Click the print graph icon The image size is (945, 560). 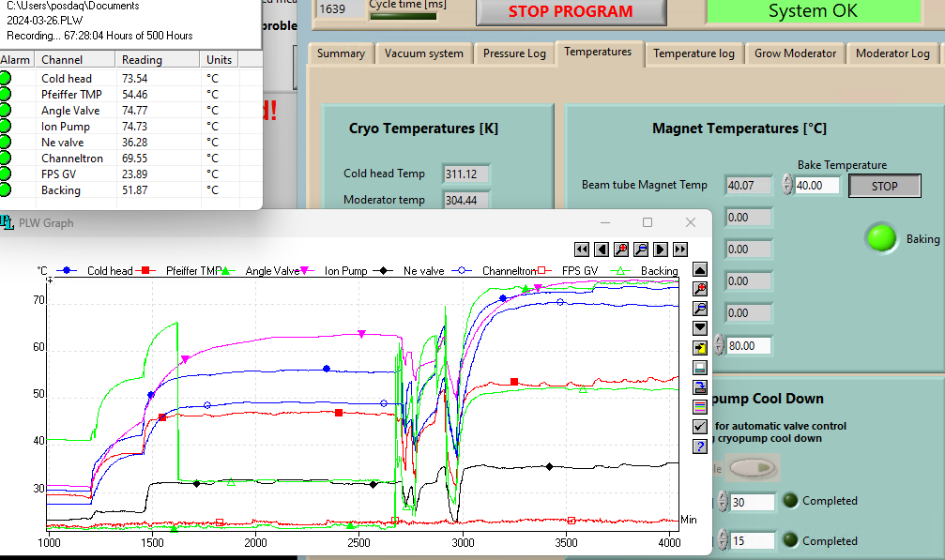tap(700, 368)
